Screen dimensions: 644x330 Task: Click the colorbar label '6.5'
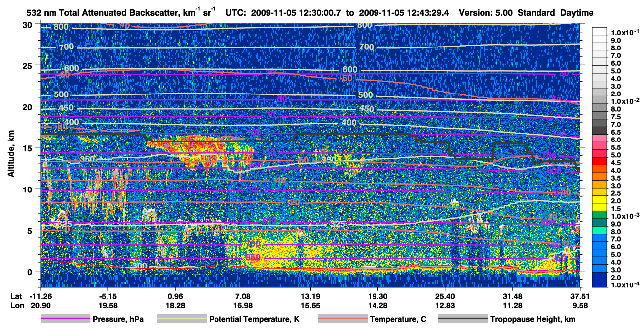point(617,132)
